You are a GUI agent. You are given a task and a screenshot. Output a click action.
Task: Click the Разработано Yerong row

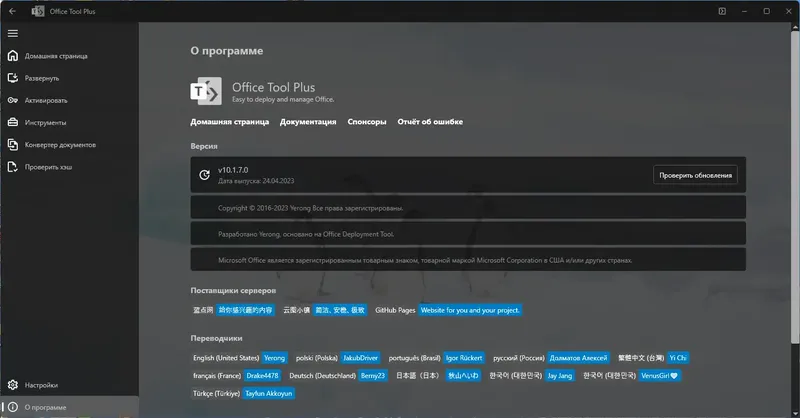point(468,234)
